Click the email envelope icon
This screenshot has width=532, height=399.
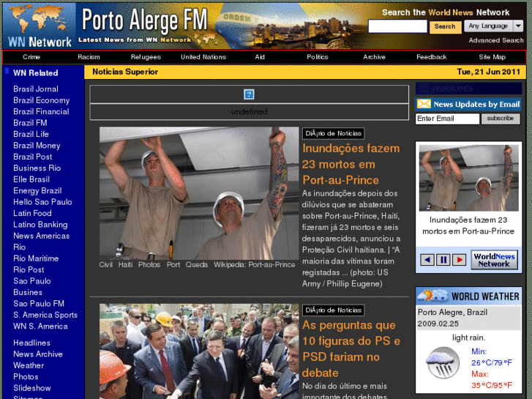click(x=424, y=103)
